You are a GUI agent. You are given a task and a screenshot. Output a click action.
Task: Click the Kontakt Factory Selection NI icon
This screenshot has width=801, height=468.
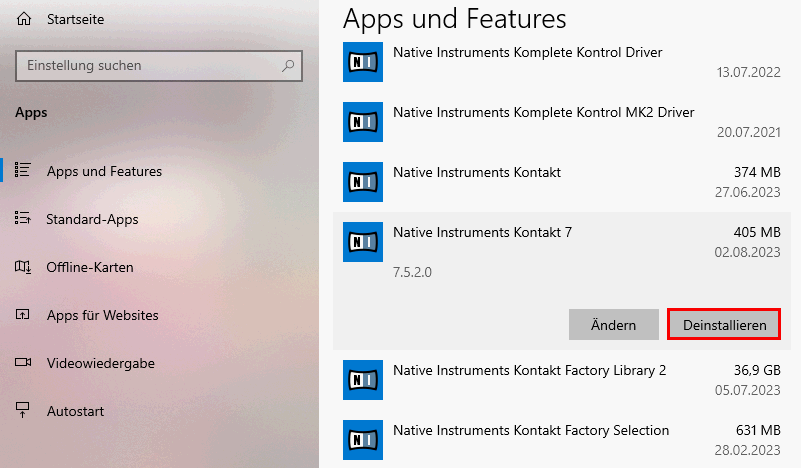tap(363, 440)
